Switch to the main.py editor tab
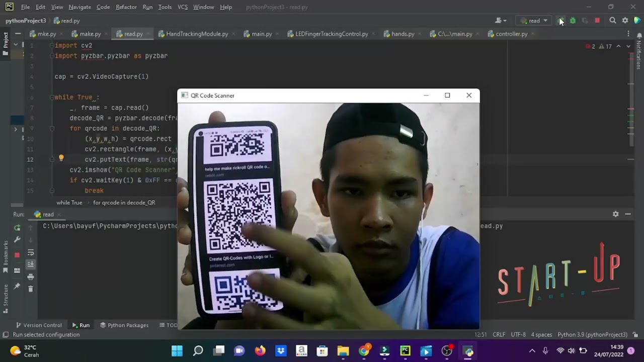Viewport: 644px width, 362px height. [x=262, y=34]
